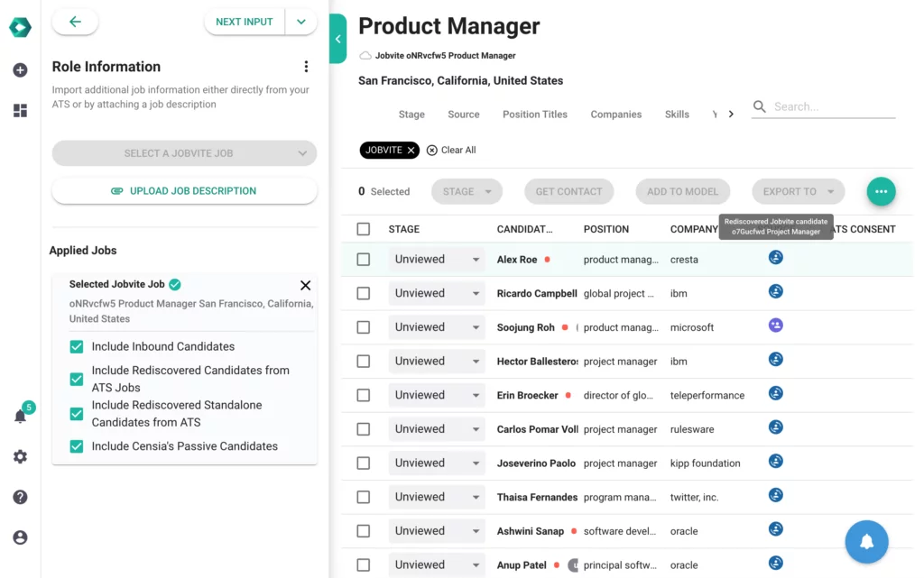The width and height of the screenshot is (924, 578).
Task: Click the purple candidate icon for Soojung Roh
Action: coord(775,325)
